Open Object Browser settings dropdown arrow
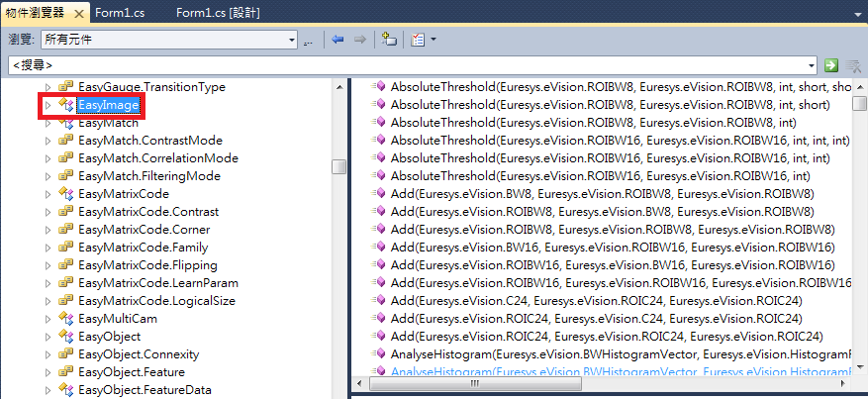The width and height of the screenshot is (868, 399). (x=434, y=40)
